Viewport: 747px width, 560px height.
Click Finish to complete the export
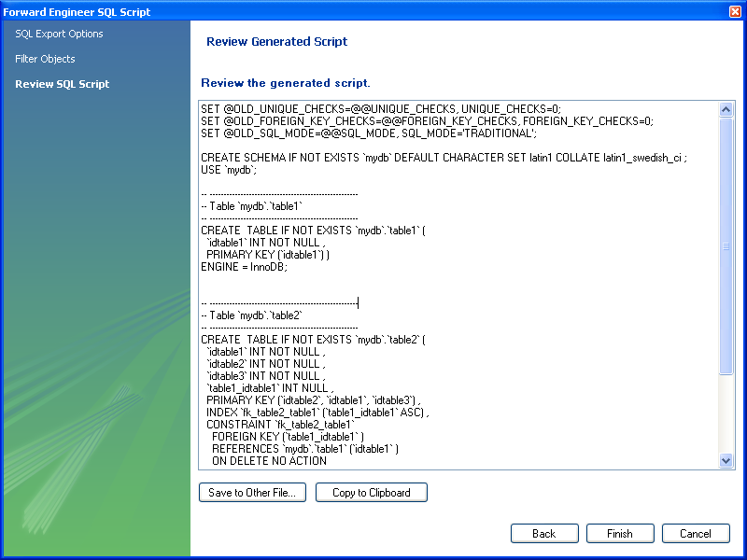pos(620,533)
